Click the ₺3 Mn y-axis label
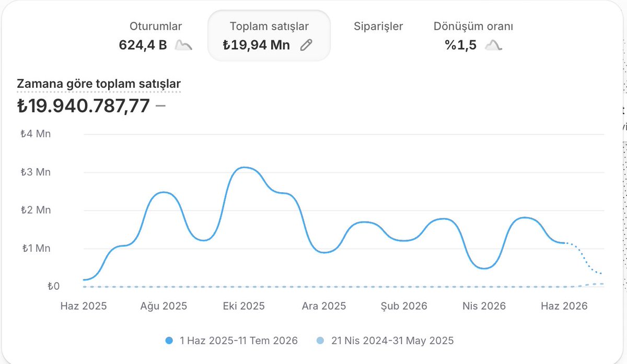Image resolution: width=627 pixels, height=364 pixels. (36, 172)
